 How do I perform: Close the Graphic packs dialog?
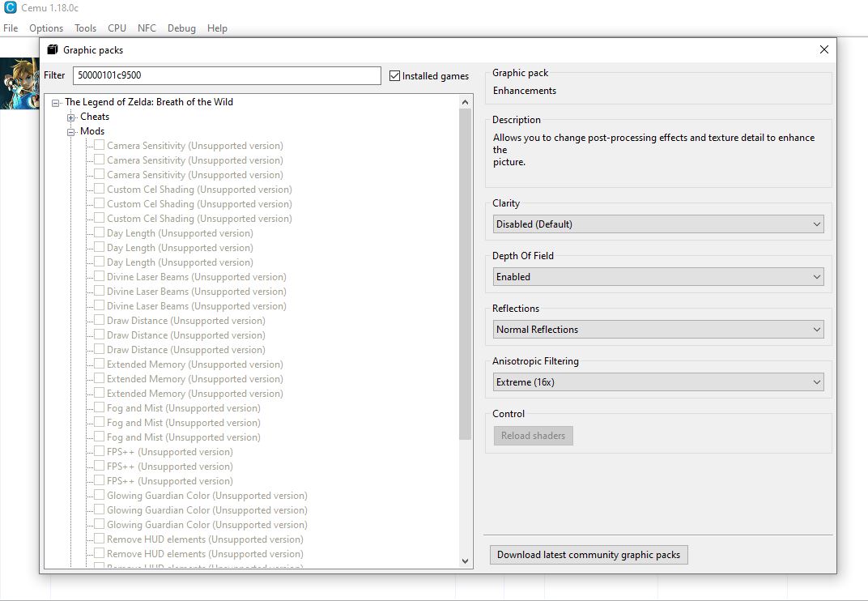tap(823, 50)
